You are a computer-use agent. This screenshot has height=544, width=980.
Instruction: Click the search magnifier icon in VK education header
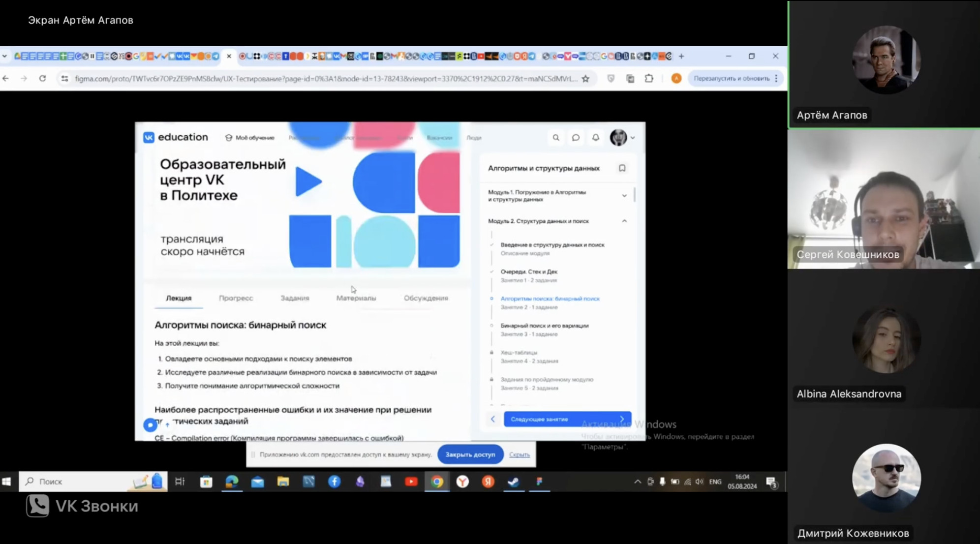pos(556,138)
